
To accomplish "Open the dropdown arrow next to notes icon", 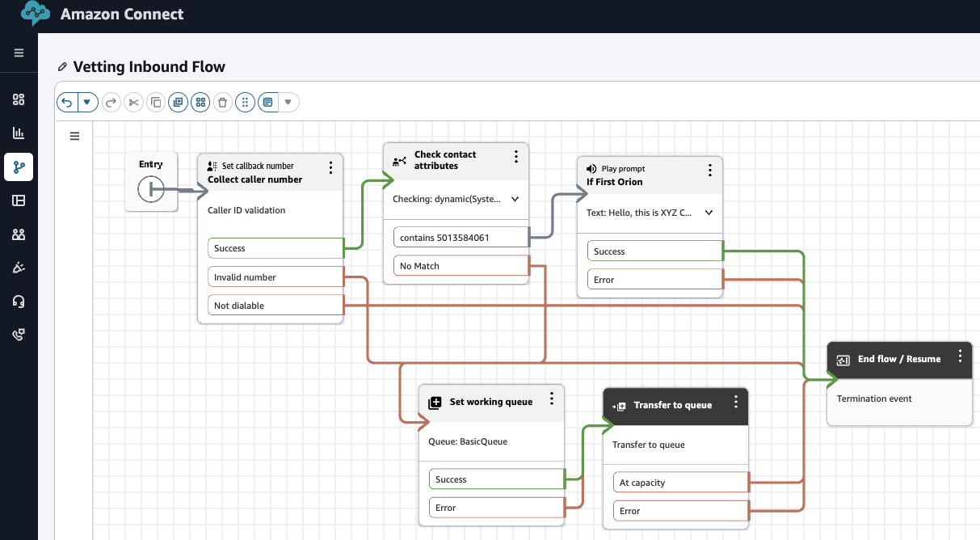I will point(288,103).
